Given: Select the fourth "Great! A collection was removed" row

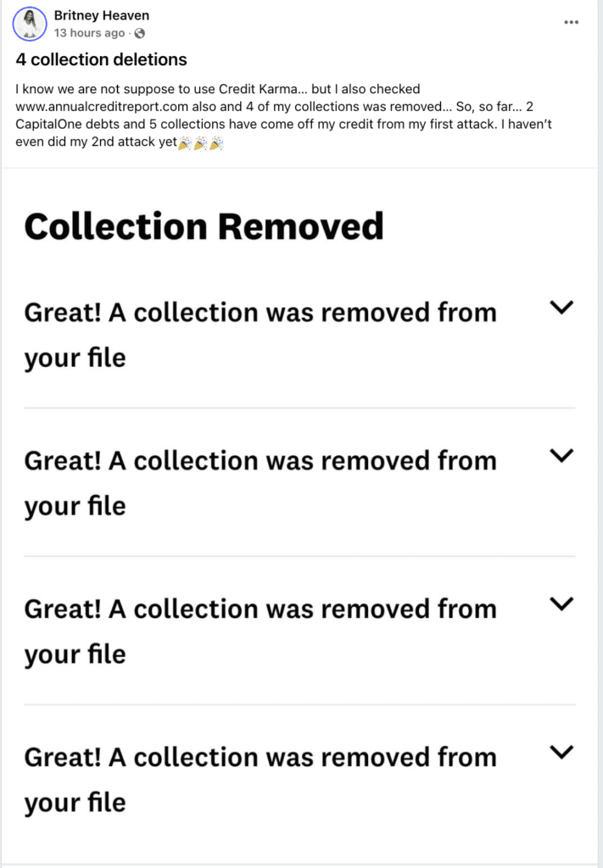Looking at the screenshot, I should [x=260, y=779].
